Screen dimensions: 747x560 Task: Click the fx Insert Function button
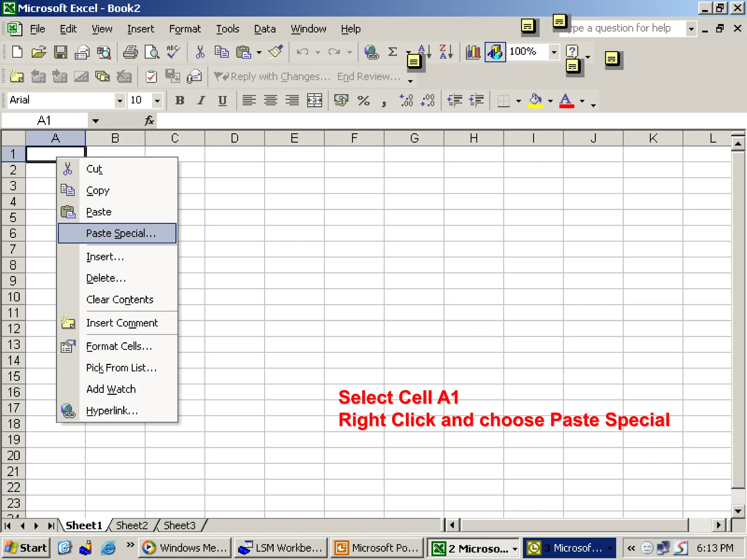click(x=149, y=121)
